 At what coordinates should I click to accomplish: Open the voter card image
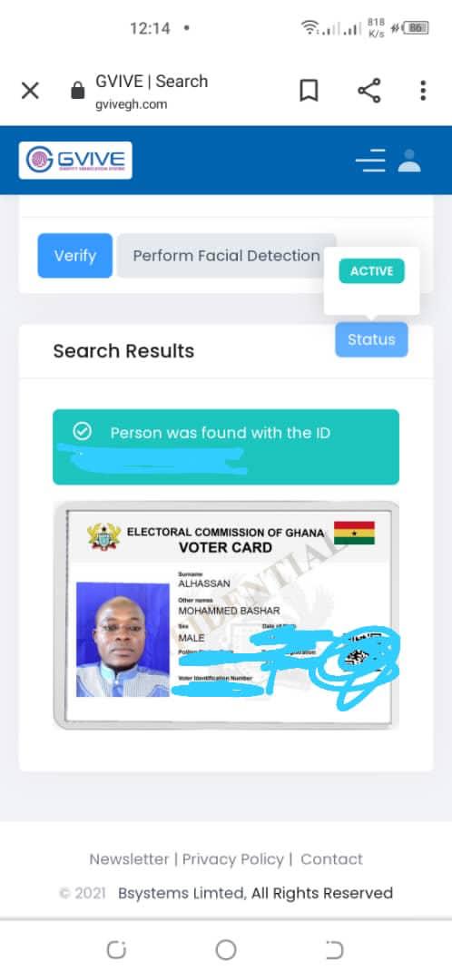coord(226,615)
